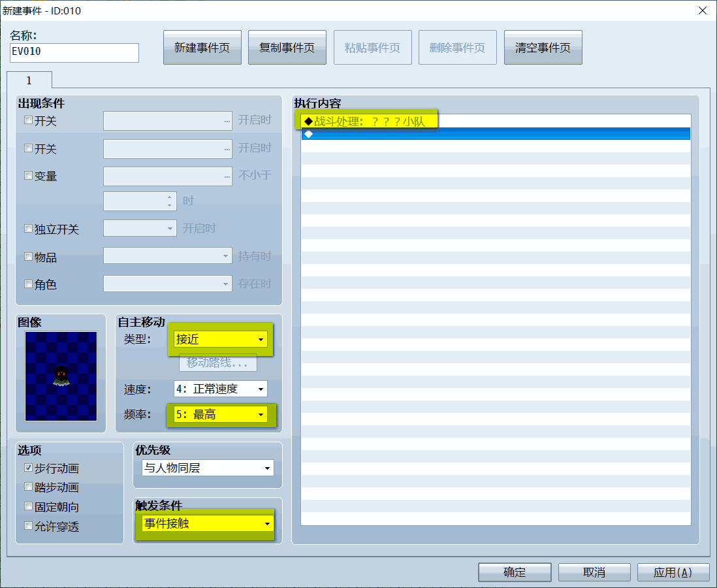Click the 删除事件页 button

point(457,48)
